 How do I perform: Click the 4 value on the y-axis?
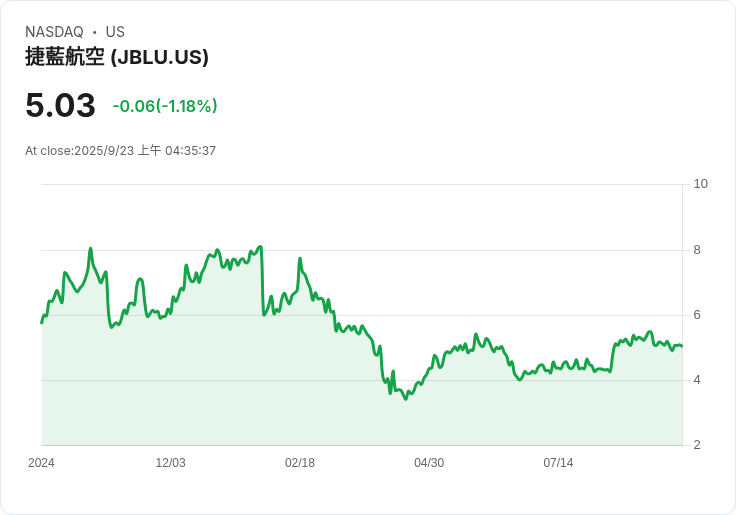[x=697, y=380]
